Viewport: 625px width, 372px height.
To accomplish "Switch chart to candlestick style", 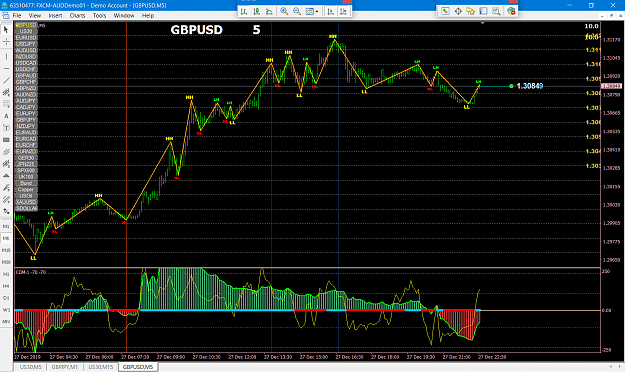I will (x=257, y=11).
